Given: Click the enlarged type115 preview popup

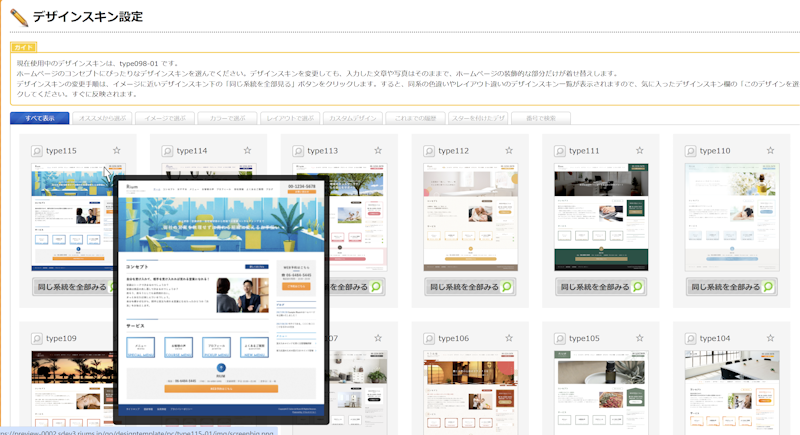Looking at the screenshot, I should [x=221, y=300].
